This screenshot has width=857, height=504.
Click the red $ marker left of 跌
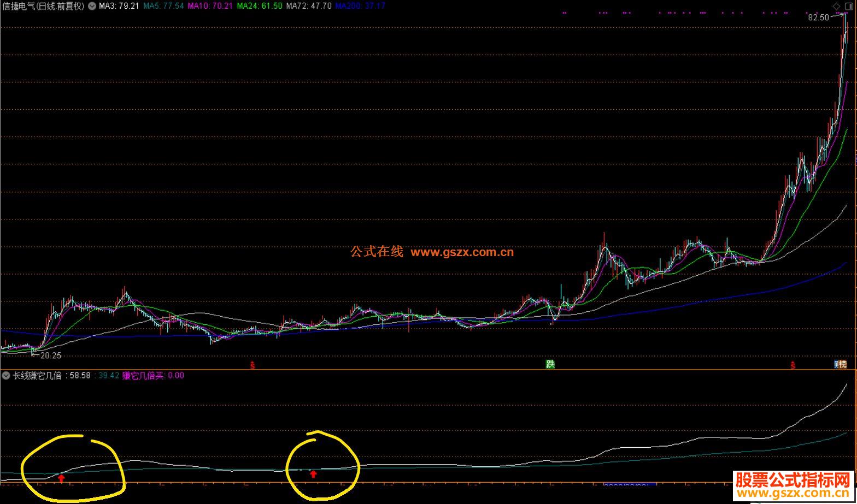[x=253, y=365]
